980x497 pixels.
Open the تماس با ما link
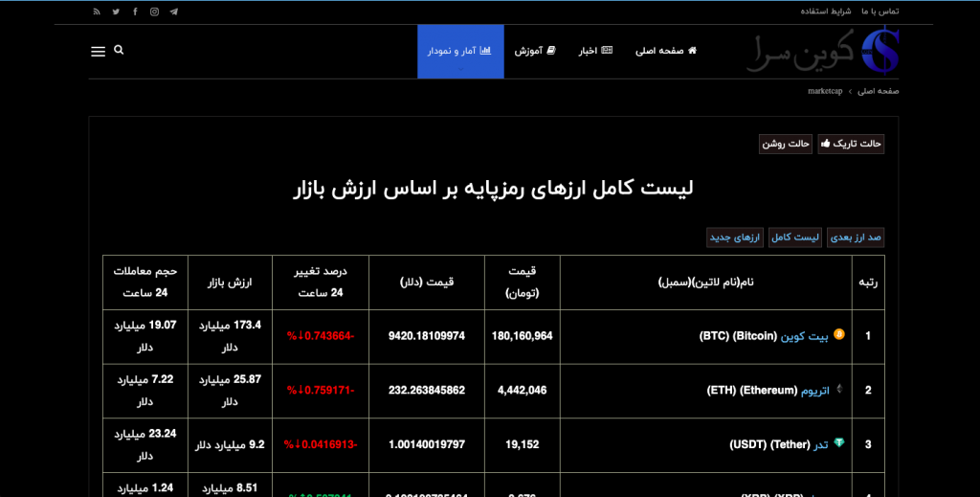(x=880, y=11)
